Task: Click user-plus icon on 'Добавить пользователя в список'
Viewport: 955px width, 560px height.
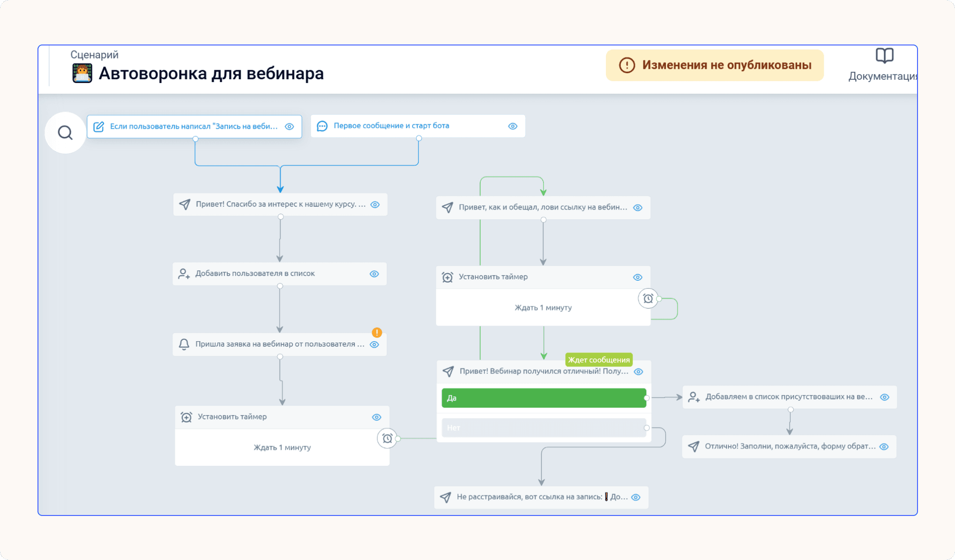Action: click(184, 274)
